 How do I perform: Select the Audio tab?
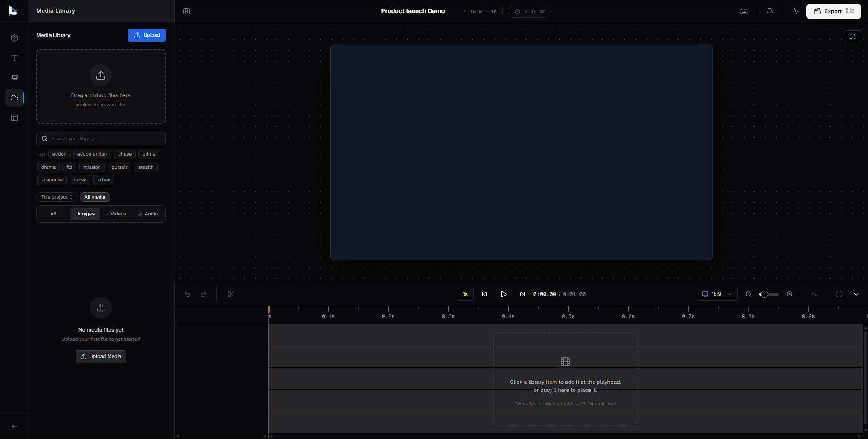click(x=148, y=214)
